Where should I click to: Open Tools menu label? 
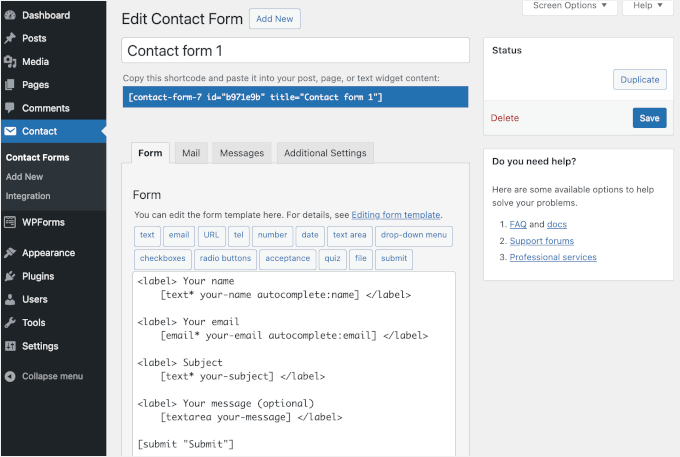tap(34, 323)
